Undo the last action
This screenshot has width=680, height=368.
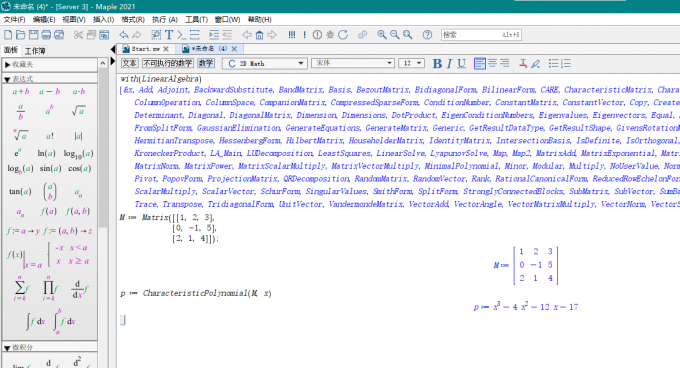tap(124, 35)
